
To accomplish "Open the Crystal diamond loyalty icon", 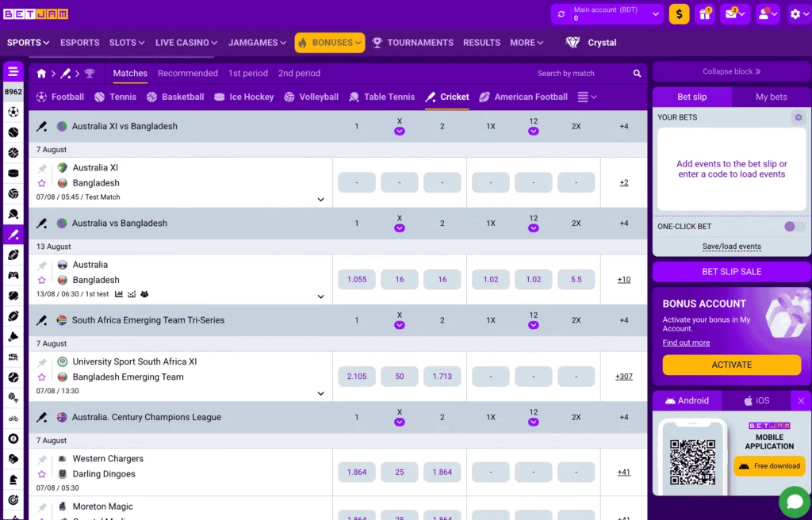I will [x=573, y=43].
